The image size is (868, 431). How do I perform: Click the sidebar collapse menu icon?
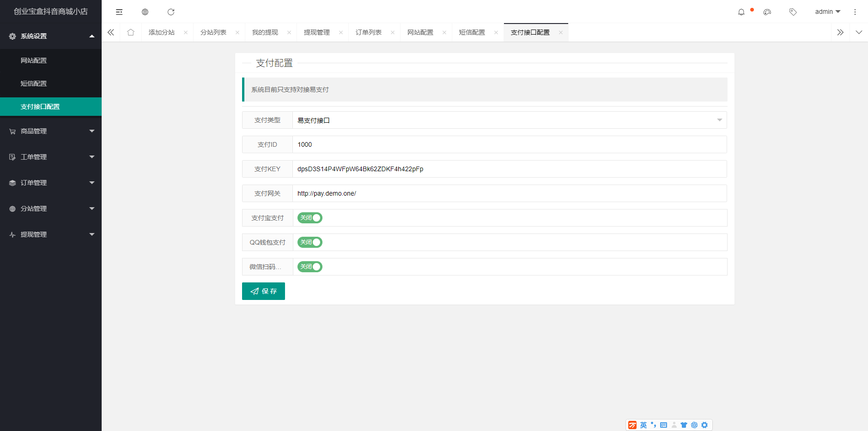(x=119, y=12)
